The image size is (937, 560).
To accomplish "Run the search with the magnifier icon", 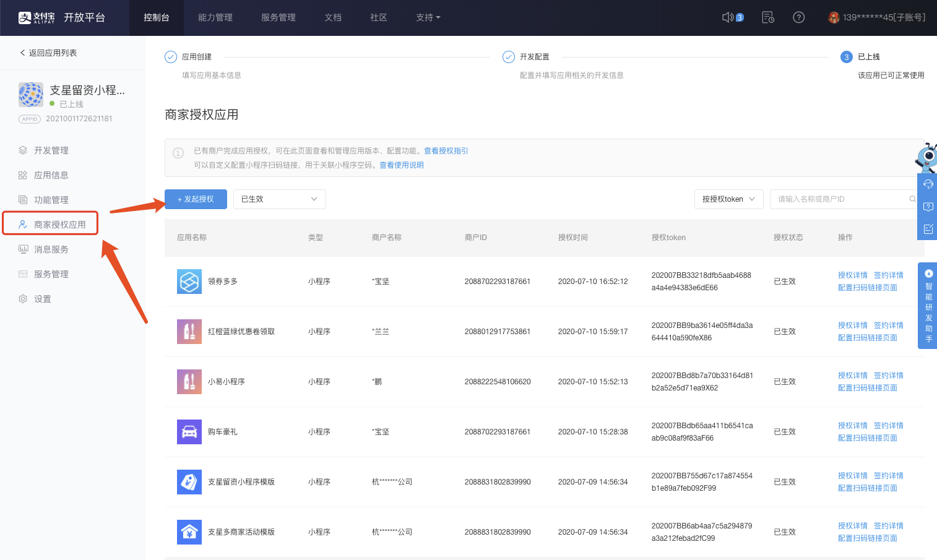I will [913, 199].
